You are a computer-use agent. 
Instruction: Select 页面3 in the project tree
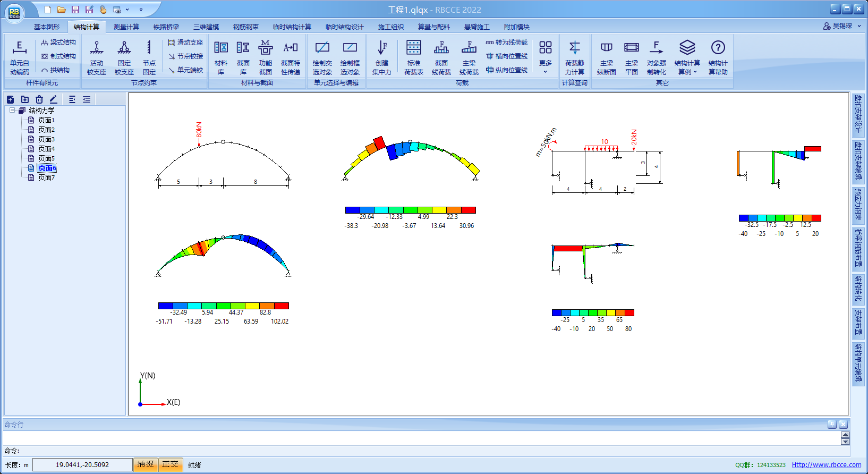(46, 139)
